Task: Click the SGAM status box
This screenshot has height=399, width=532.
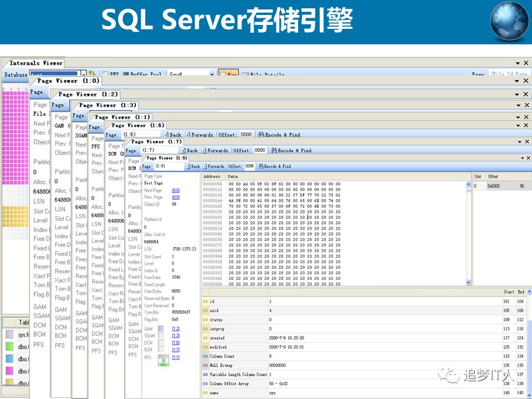Action: coord(161,336)
